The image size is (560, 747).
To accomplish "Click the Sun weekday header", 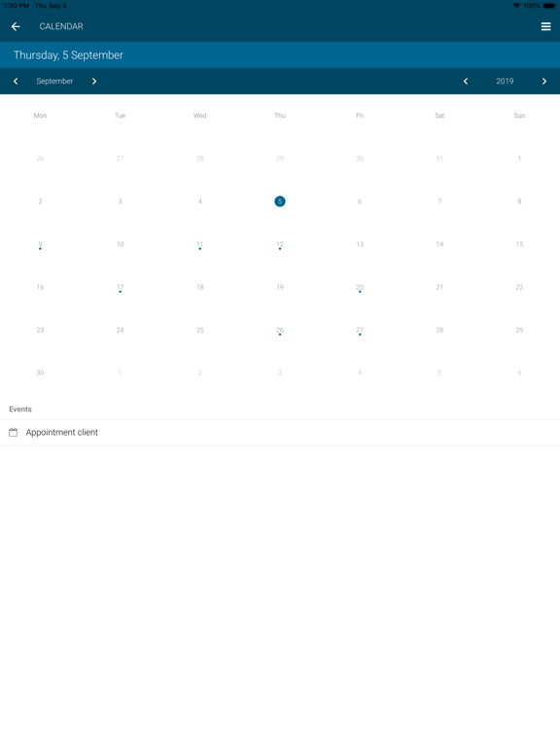I will (519, 116).
